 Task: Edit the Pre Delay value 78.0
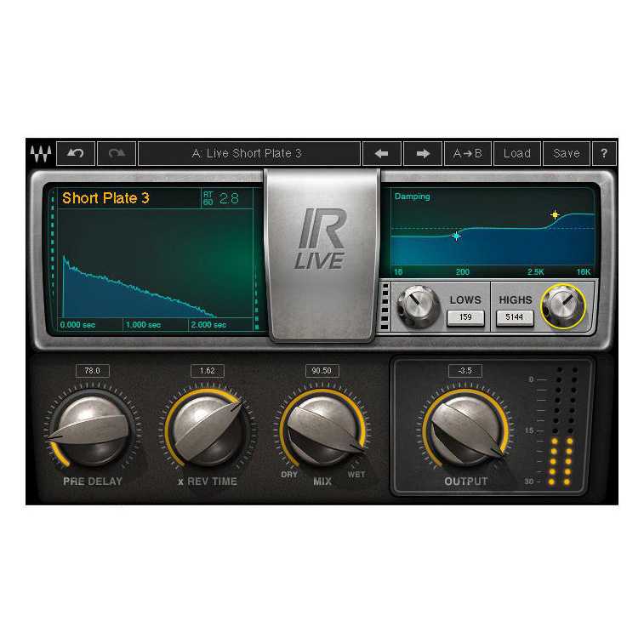[x=93, y=371]
